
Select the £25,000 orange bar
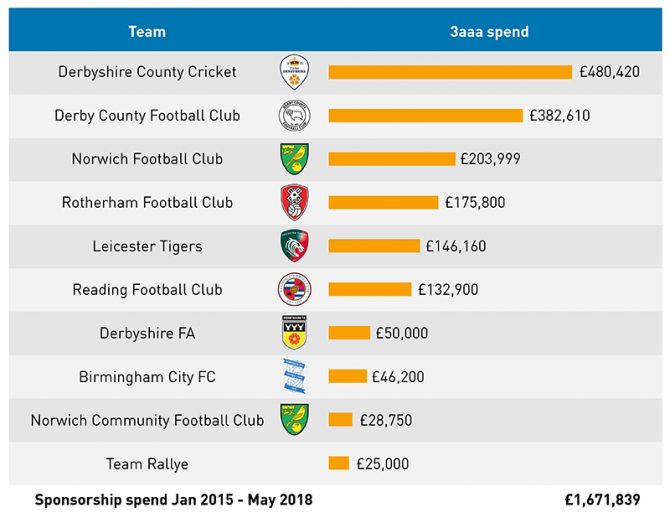click(x=338, y=463)
